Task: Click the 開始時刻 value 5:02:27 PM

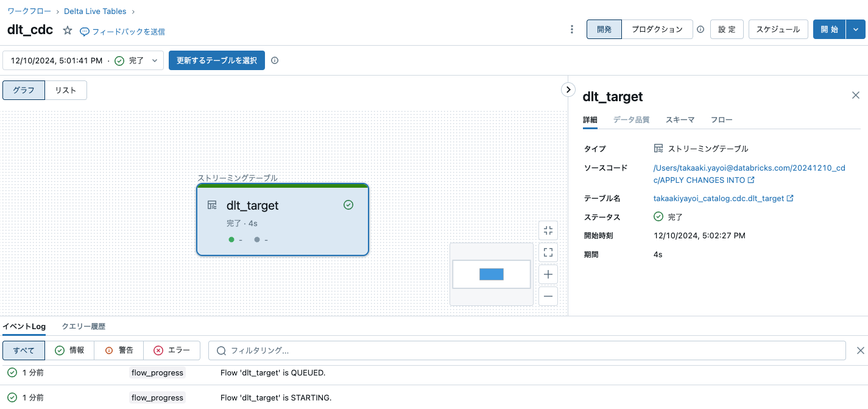Action: pyautogui.click(x=699, y=235)
